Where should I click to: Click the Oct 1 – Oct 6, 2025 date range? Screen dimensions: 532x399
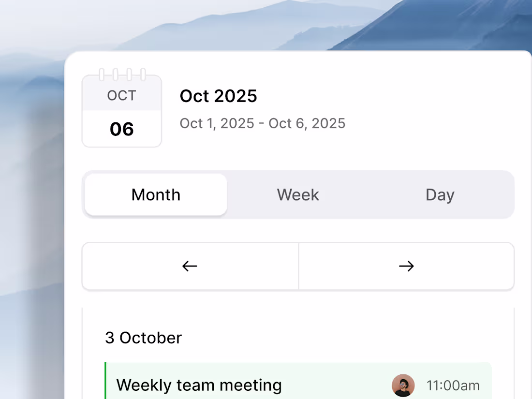263,123
